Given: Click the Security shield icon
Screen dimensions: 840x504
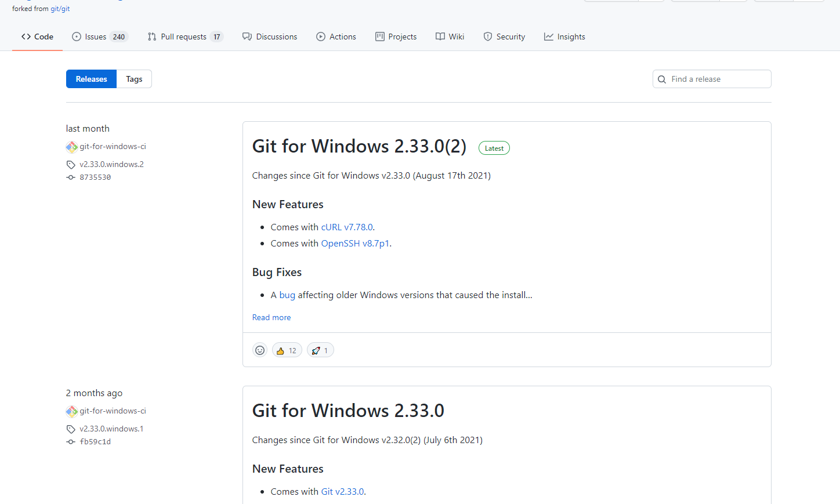Looking at the screenshot, I should point(488,37).
